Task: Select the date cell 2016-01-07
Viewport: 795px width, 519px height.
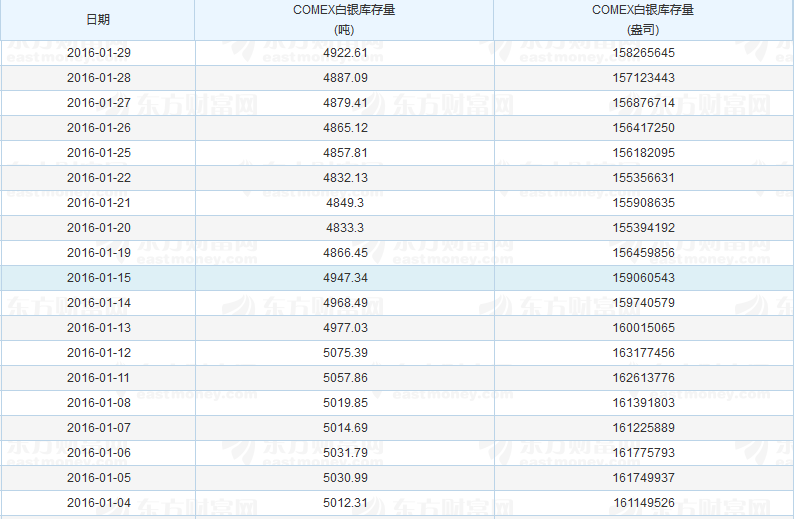Action: tap(99, 428)
